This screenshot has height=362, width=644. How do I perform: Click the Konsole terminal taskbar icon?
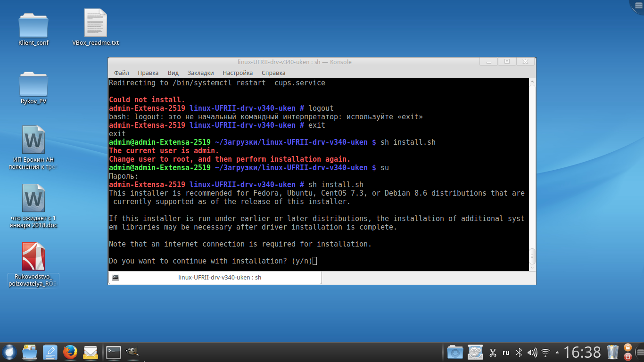tap(113, 352)
